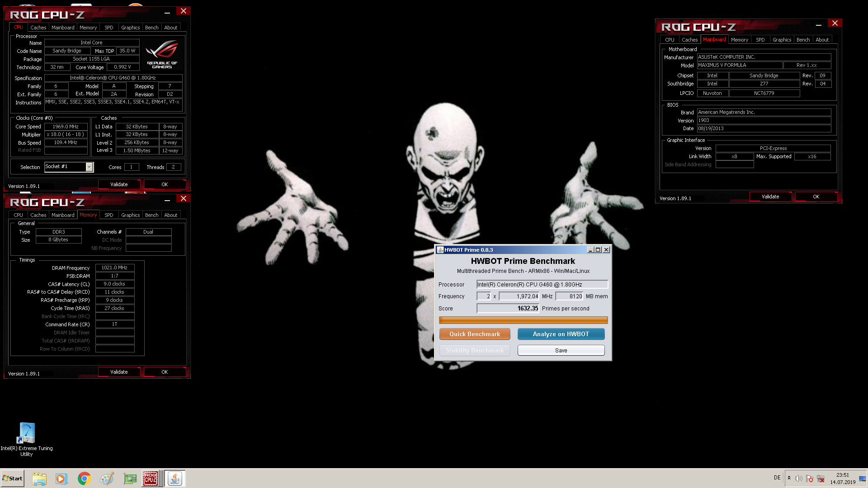Open Caches tab in the CPU window
The width and height of the screenshot is (868, 488).
click(x=38, y=28)
